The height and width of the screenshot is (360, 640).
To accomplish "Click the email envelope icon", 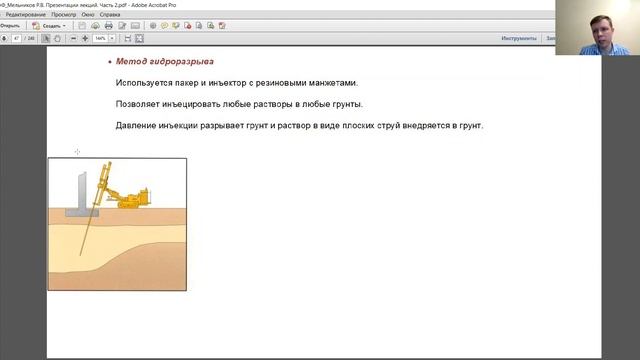I will click(x=135, y=26).
